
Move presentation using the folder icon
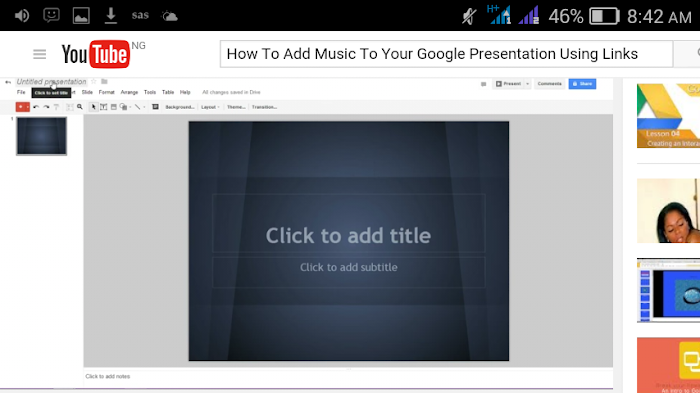click(x=104, y=81)
